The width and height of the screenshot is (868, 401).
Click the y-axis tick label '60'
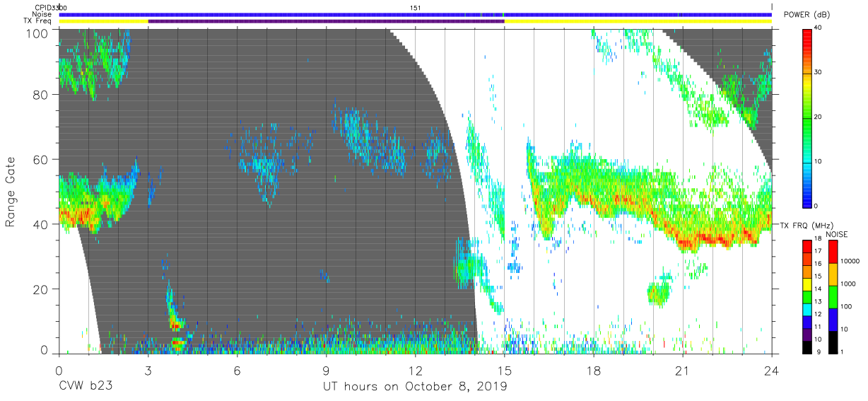pyautogui.click(x=40, y=159)
